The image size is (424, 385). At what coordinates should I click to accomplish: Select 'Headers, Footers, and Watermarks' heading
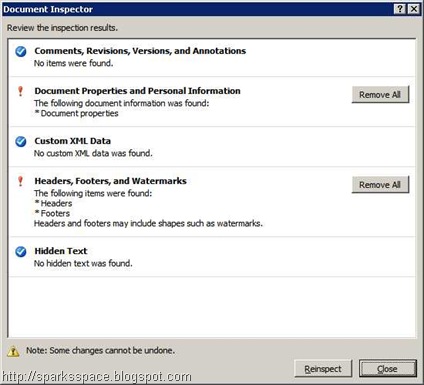(110, 181)
